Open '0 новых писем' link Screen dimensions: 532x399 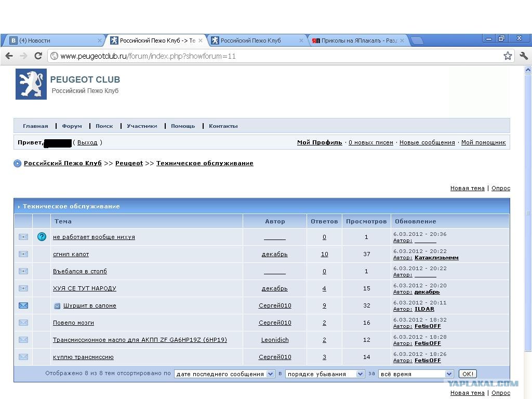371,142
